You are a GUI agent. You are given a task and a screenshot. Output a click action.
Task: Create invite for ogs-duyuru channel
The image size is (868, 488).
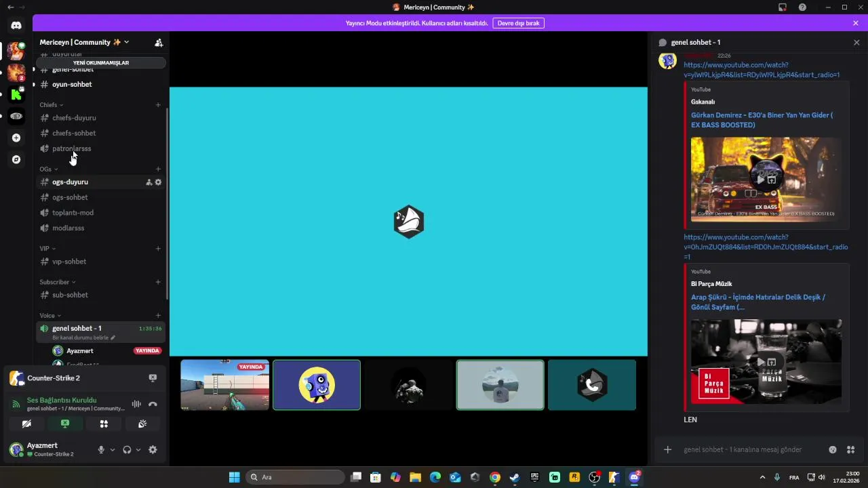(x=149, y=182)
